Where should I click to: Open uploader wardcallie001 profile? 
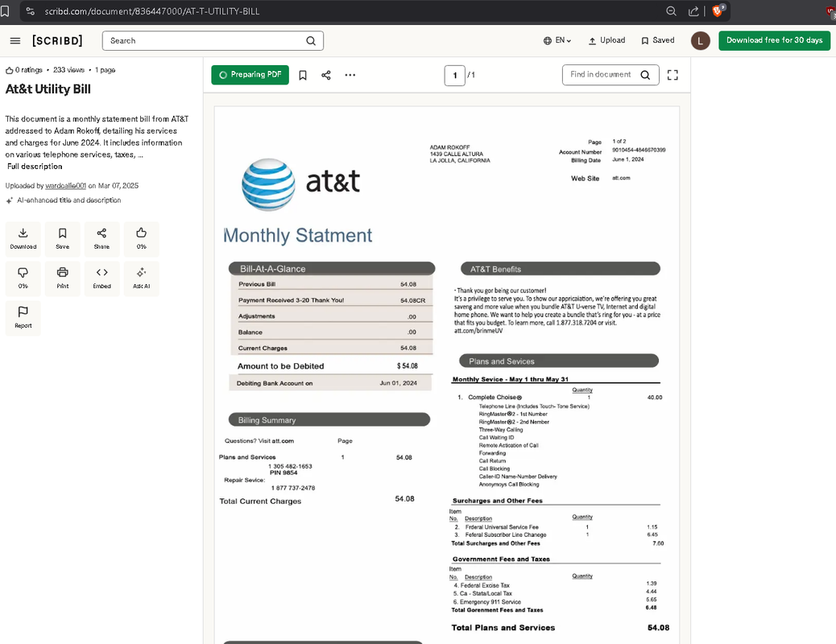coord(65,185)
